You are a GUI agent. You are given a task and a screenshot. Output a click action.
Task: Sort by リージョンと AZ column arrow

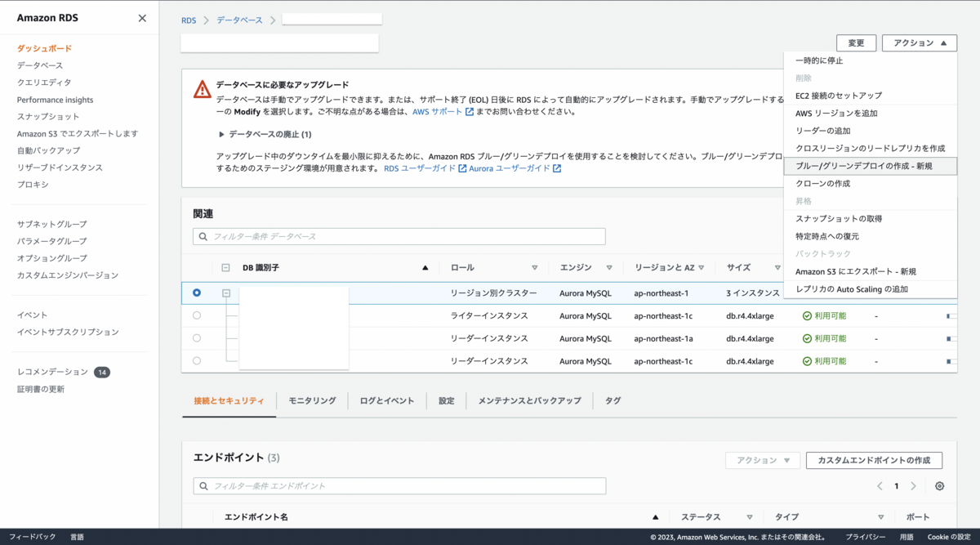click(702, 267)
